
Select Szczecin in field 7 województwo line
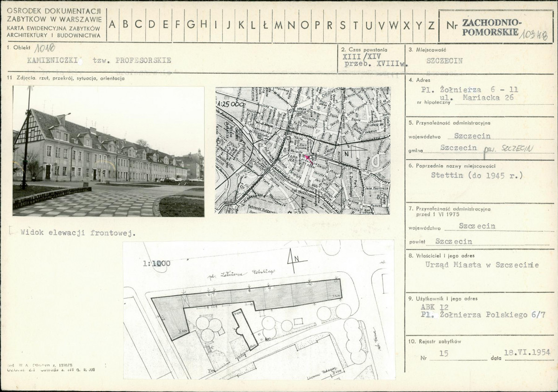tap(477, 226)
